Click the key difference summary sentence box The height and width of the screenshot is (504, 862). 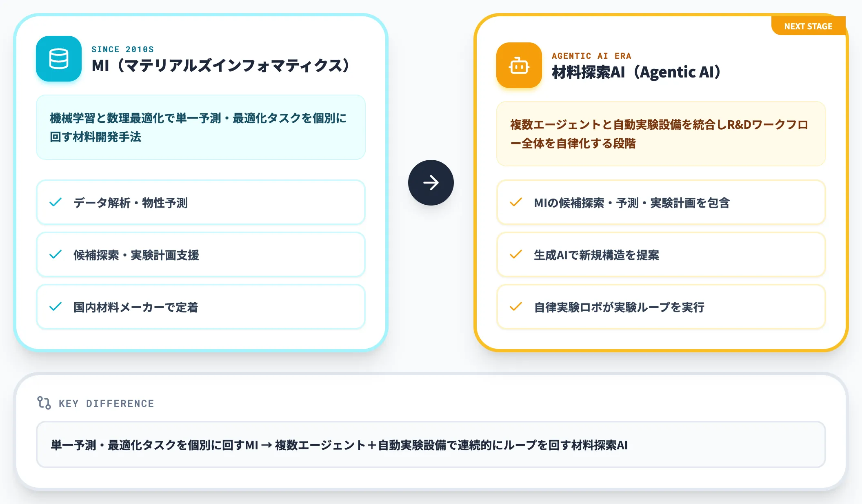[431, 444]
